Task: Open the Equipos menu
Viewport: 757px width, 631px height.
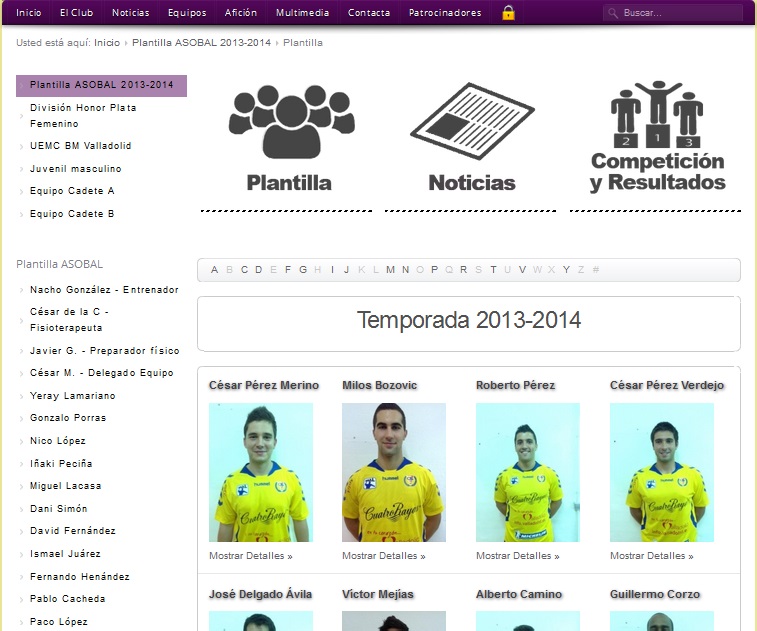Action: [x=187, y=13]
